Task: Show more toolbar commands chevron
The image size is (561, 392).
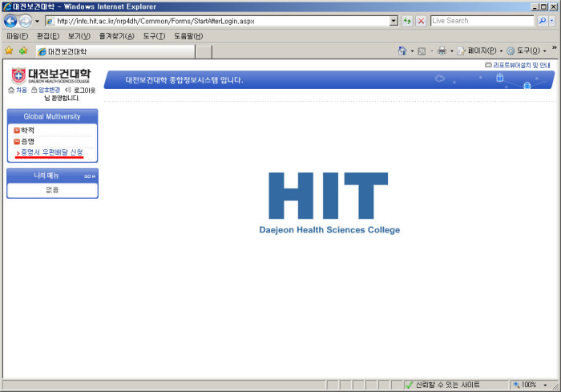Action: 555,47
